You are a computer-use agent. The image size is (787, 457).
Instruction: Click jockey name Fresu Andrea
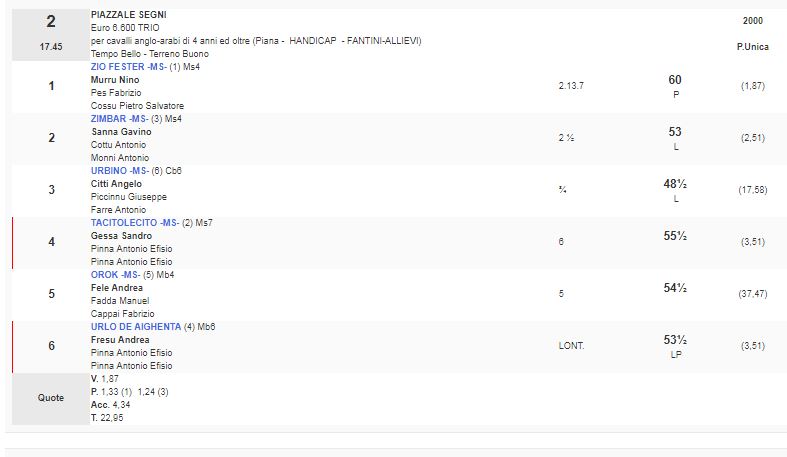(119, 340)
